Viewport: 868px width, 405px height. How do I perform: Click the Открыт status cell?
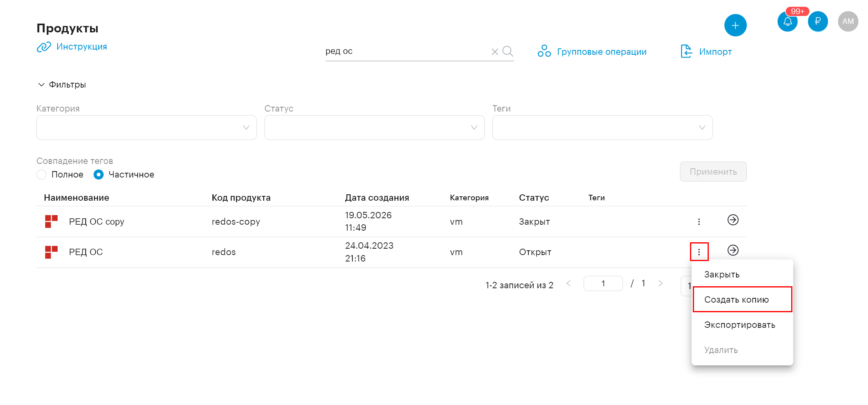click(535, 252)
